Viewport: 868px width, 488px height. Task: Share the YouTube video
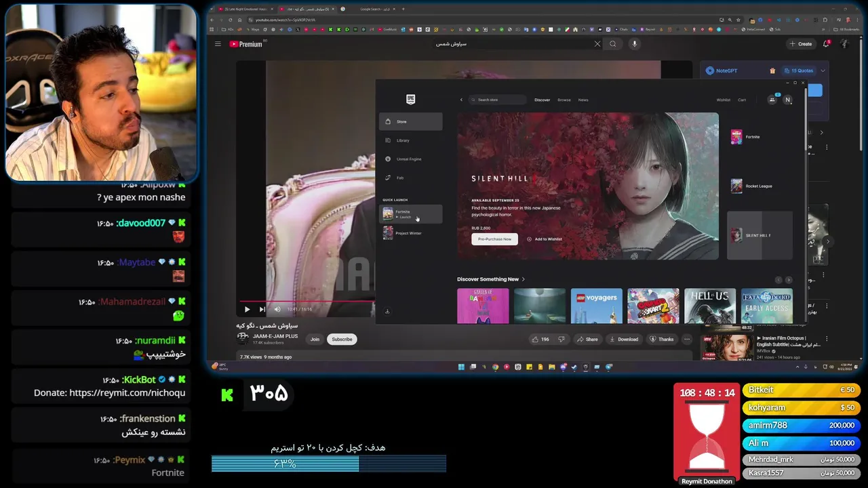coord(587,339)
